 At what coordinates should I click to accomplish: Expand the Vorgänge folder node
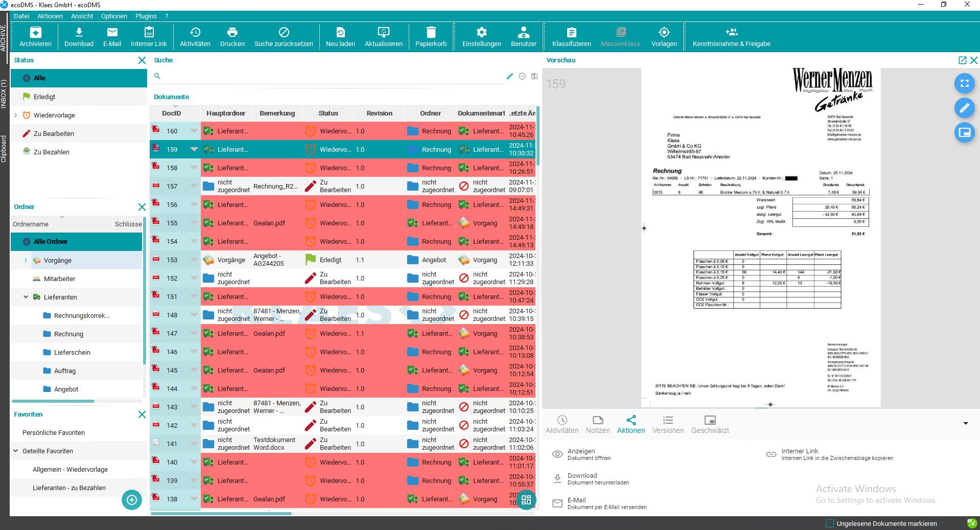[26, 260]
